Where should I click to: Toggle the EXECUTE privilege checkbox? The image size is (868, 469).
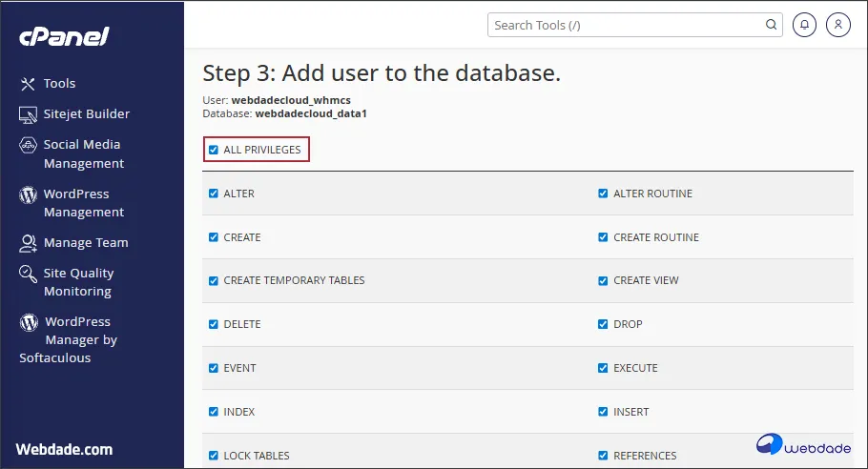pyautogui.click(x=603, y=368)
